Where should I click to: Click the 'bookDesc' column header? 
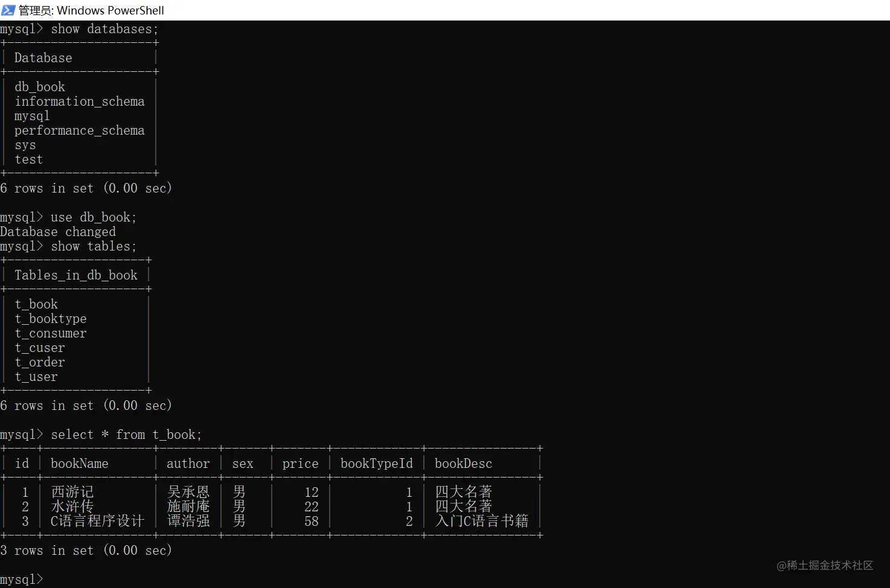[464, 464]
